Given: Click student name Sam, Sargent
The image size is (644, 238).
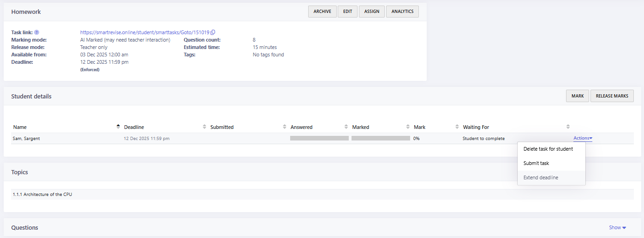Looking at the screenshot, I should tap(26, 138).
